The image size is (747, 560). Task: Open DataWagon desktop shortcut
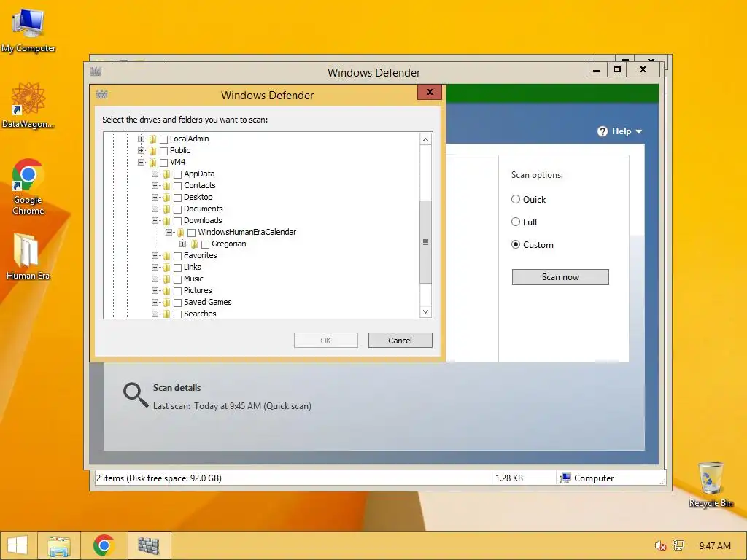coord(28,105)
